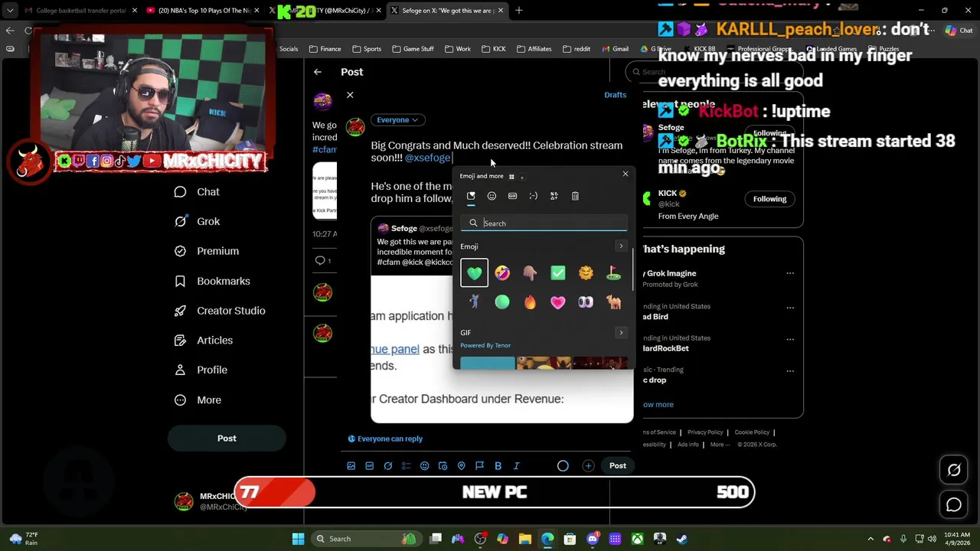Viewport: 980px width, 551px height.
Task: Open the Finance bookmarks folder
Action: 325,49
